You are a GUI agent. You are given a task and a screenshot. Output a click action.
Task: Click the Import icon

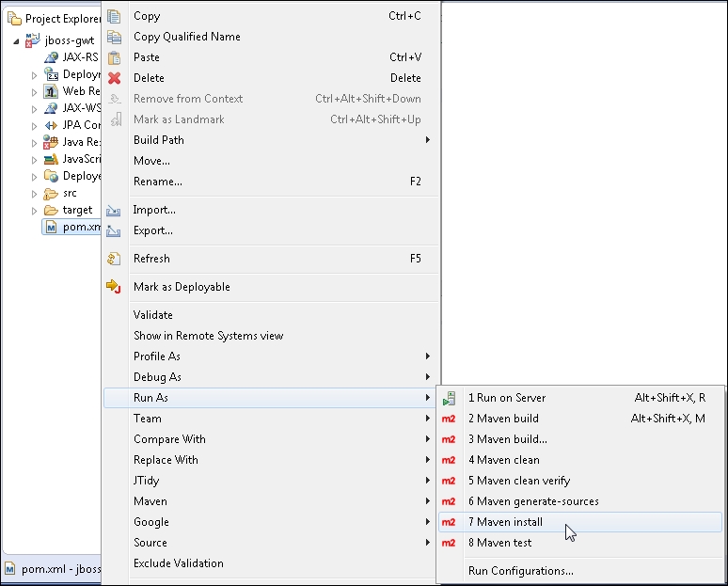(x=113, y=211)
